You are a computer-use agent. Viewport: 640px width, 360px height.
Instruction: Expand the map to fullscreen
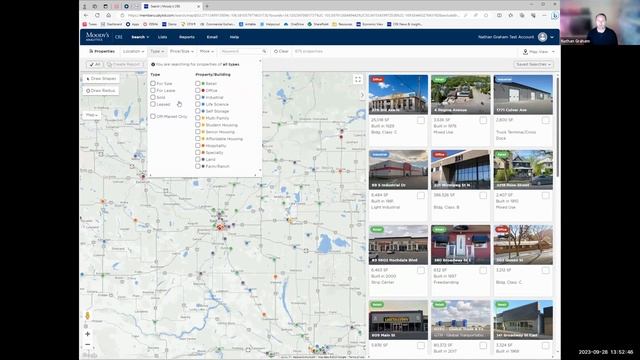pyautogui.click(x=358, y=80)
